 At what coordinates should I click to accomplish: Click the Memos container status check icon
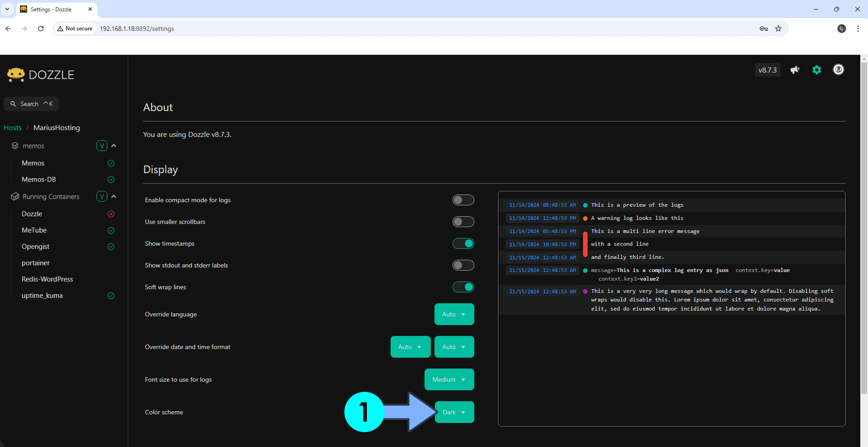(111, 163)
